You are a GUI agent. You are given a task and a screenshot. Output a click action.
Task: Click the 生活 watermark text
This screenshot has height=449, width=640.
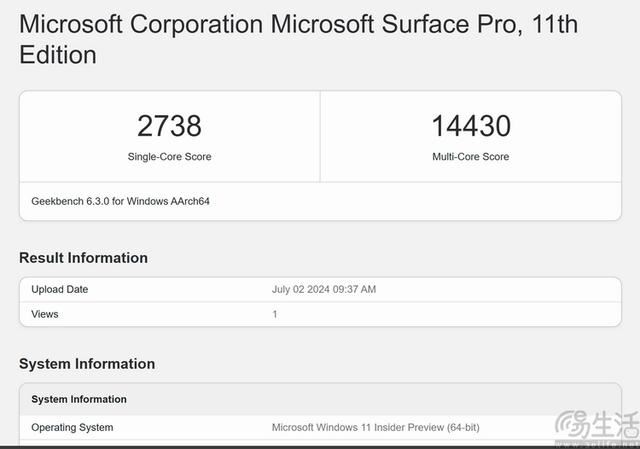pyautogui.click(x=612, y=425)
